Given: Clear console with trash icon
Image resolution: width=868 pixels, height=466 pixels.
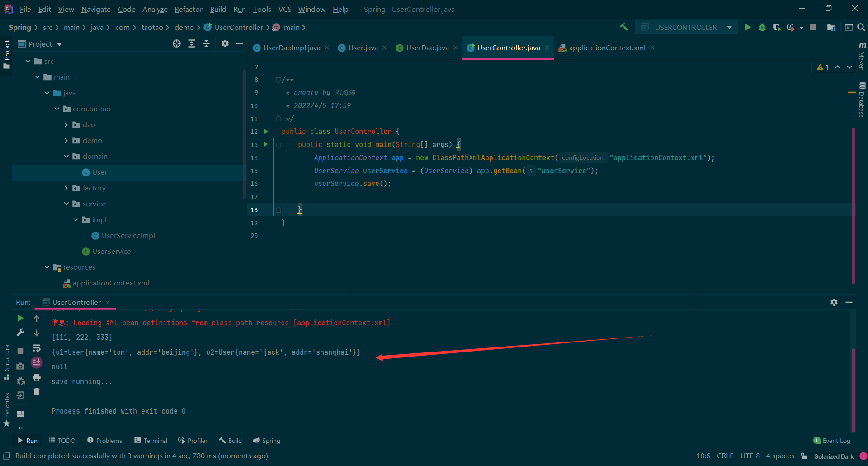Looking at the screenshot, I should [37, 392].
